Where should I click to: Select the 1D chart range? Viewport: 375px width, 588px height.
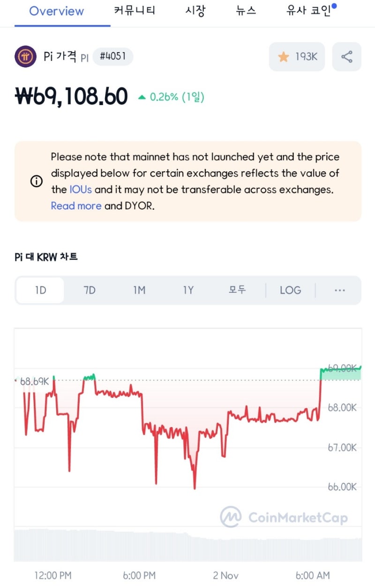tap(40, 290)
